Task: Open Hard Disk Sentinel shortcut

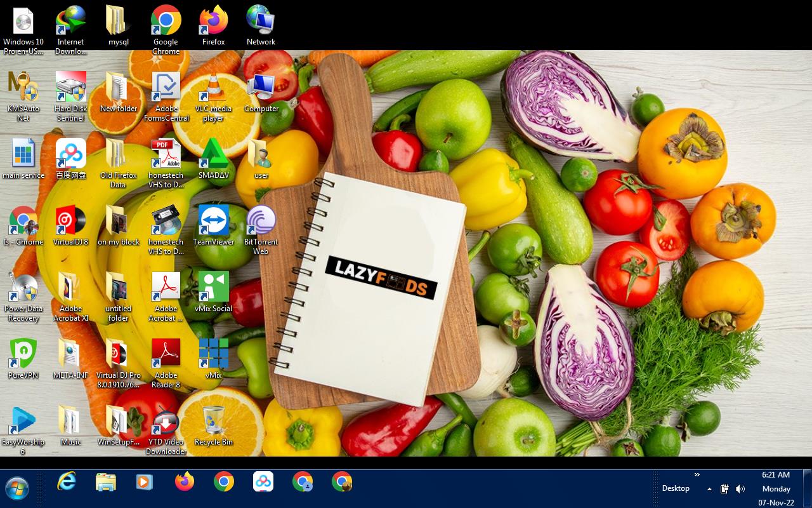Action: [70, 90]
